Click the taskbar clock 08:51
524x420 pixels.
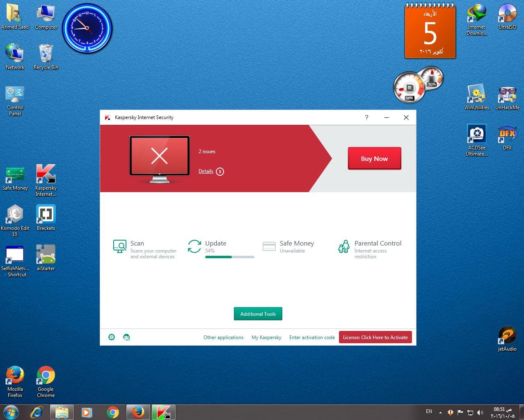(x=503, y=413)
